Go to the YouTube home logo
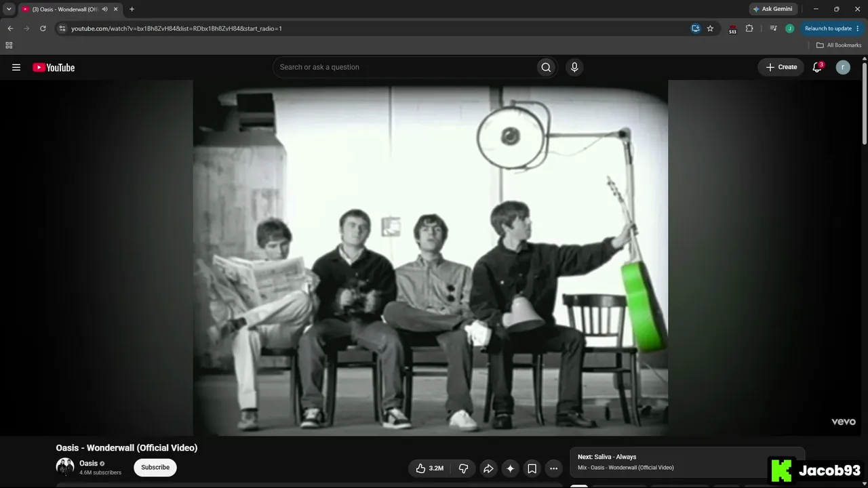868x488 pixels. point(54,67)
